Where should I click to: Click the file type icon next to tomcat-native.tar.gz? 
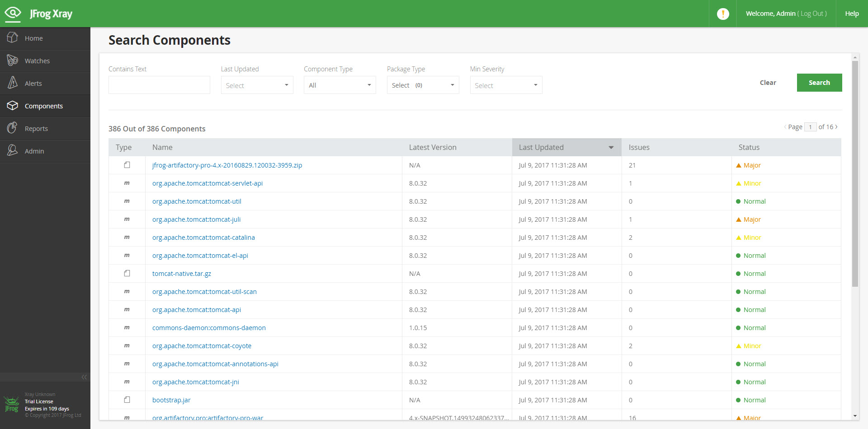tap(127, 273)
